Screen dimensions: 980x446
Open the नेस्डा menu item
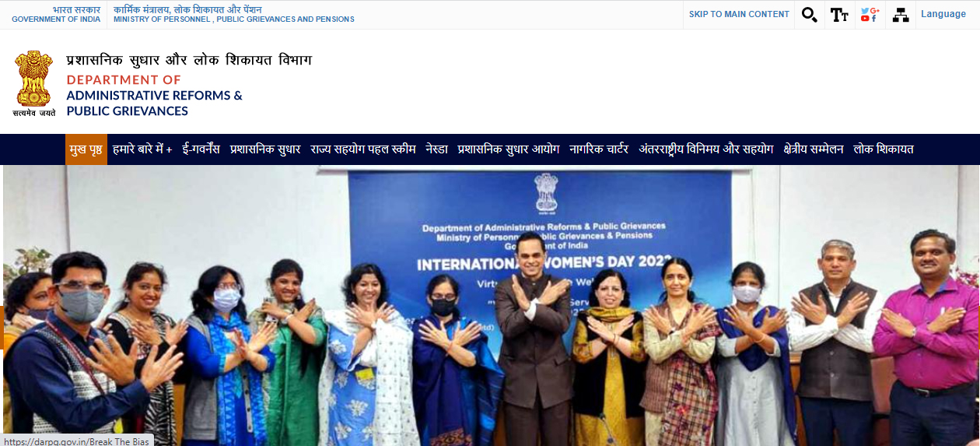click(x=436, y=149)
